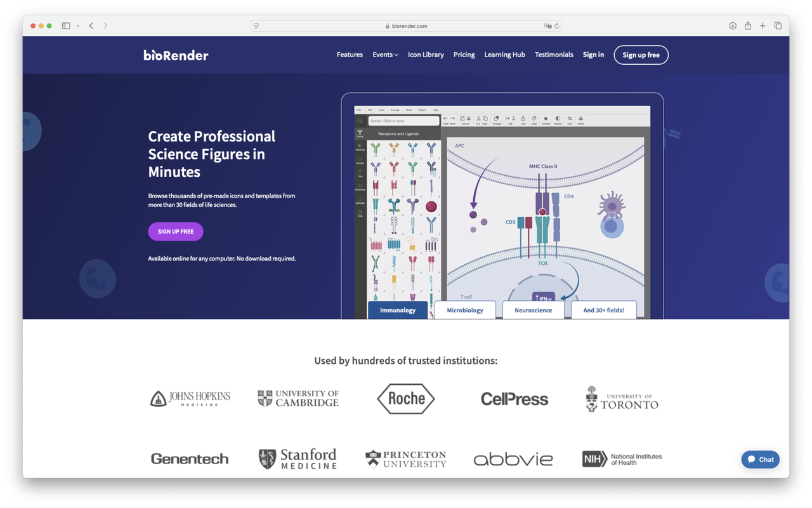Click the University of Cambridge logo
Viewport: 812px width, 508px height.
(x=298, y=398)
